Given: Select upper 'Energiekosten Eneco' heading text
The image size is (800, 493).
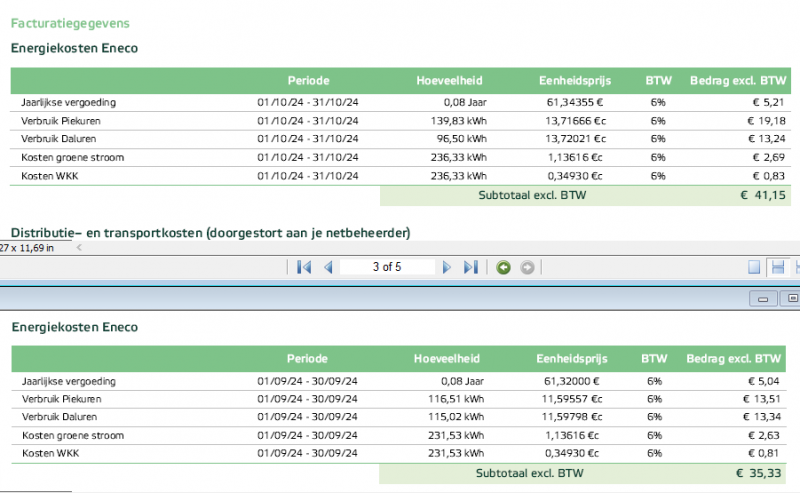Looking at the screenshot, I should click(74, 48).
